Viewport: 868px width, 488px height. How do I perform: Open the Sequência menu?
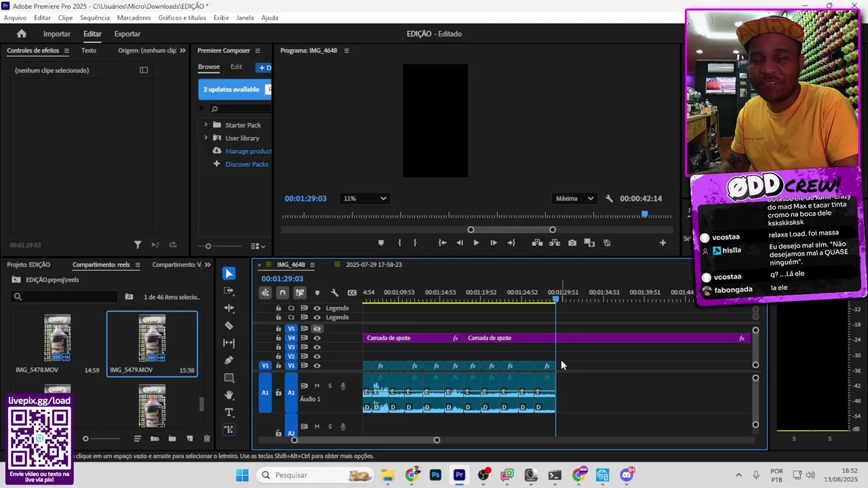(x=94, y=18)
